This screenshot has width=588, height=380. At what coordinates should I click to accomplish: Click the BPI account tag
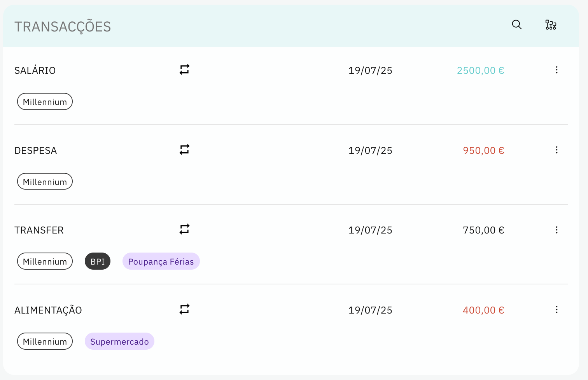coord(98,261)
